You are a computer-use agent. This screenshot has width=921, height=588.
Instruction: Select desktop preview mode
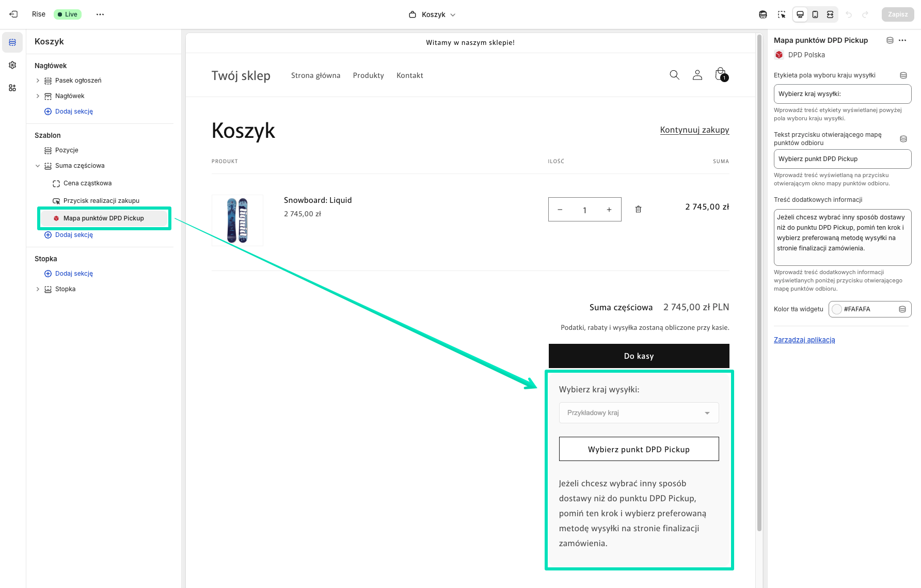(x=800, y=14)
